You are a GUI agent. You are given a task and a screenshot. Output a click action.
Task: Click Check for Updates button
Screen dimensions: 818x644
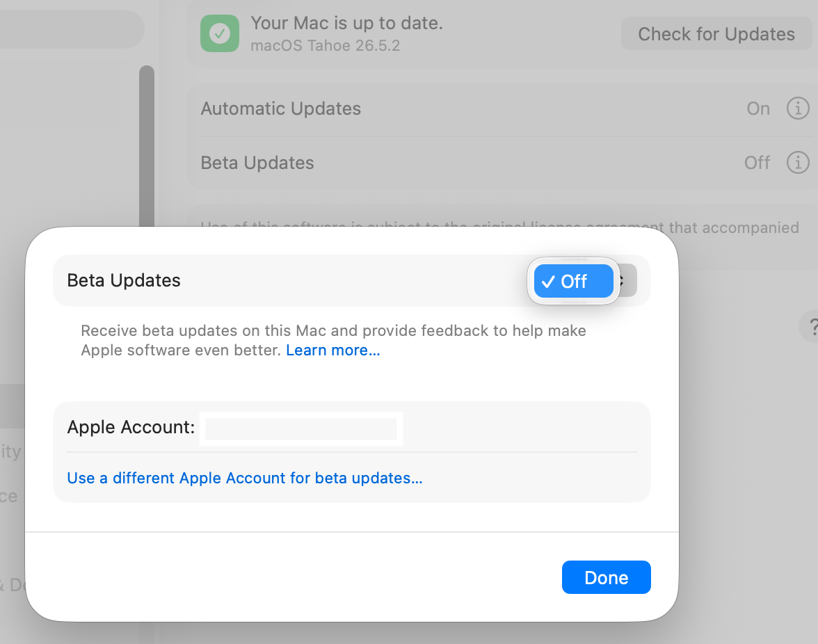click(716, 34)
